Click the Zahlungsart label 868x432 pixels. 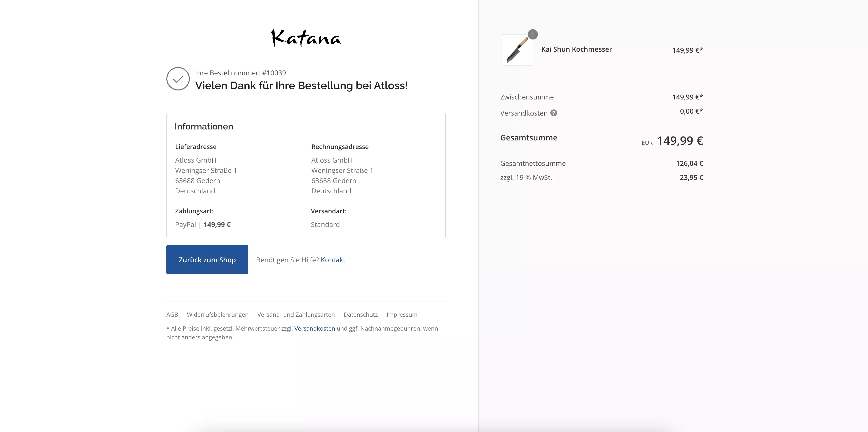tap(194, 211)
